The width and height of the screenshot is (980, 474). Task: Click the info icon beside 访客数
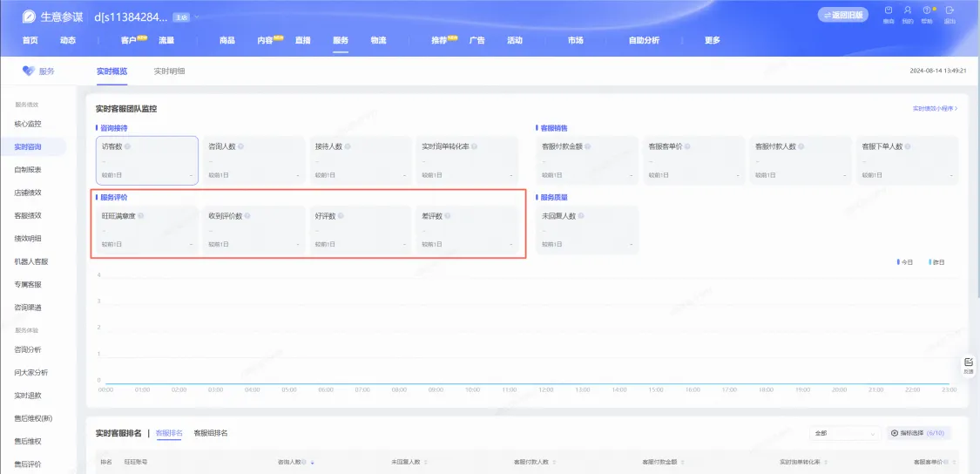[x=127, y=146]
